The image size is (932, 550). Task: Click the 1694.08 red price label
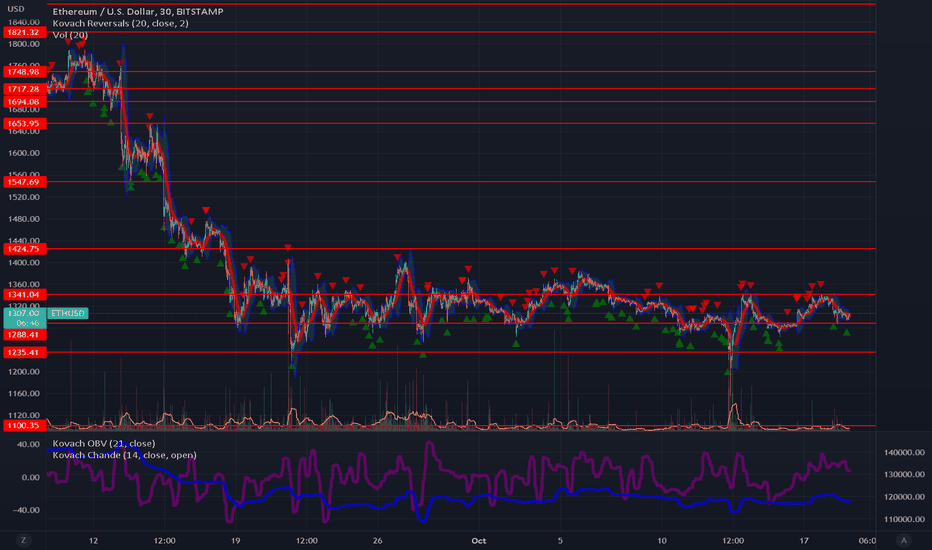(x=24, y=102)
